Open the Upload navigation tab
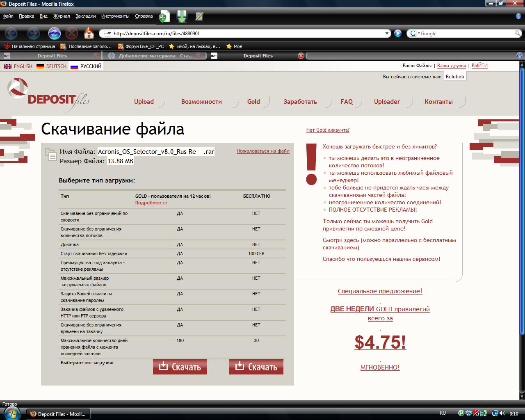The height and width of the screenshot is (420, 525). tap(144, 102)
